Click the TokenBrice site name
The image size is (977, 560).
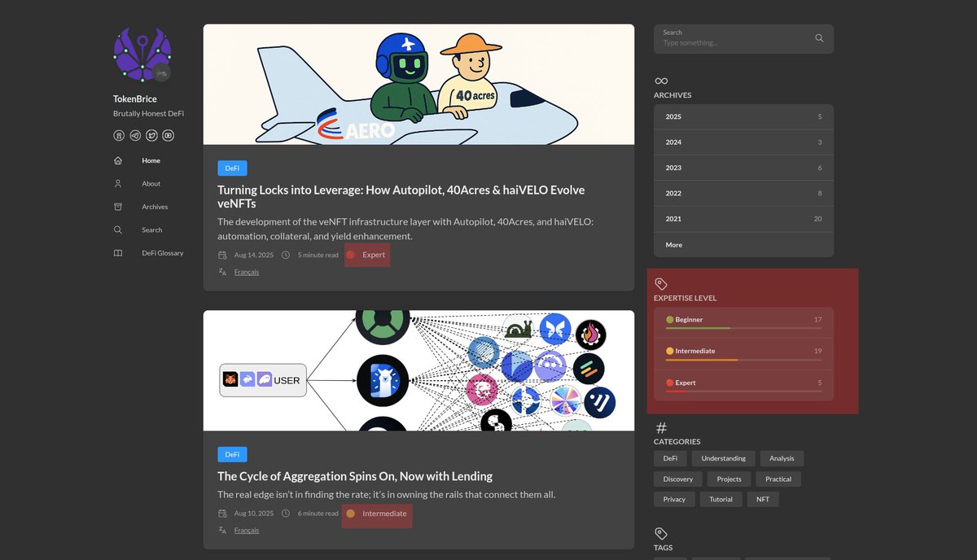135,99
